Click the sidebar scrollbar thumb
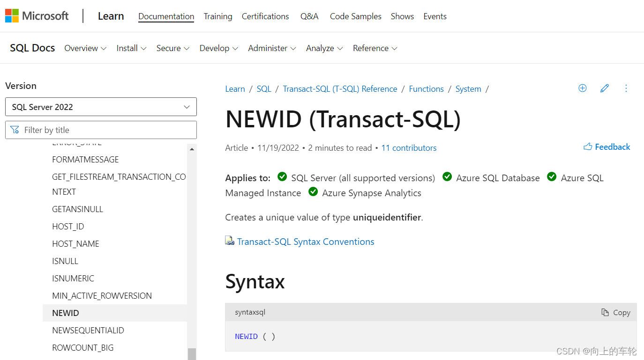The image size is (644, 360). [x=192, y=354]
